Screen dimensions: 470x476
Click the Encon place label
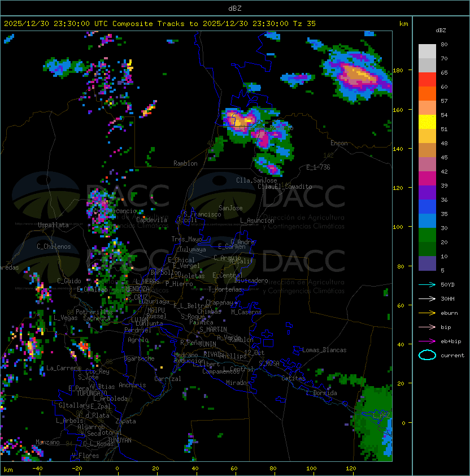coord(339,143)
